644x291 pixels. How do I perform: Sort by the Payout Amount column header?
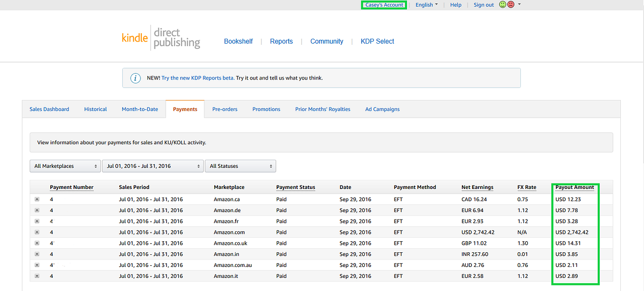[574, 187]
